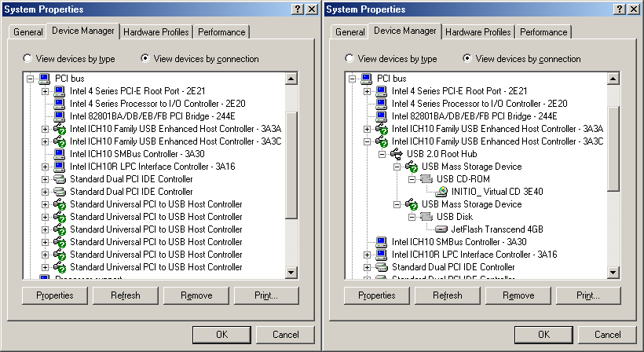Click Intel 82801BA PCI Bridge icon in right window
Screen dimensions: 644x352
382,116
